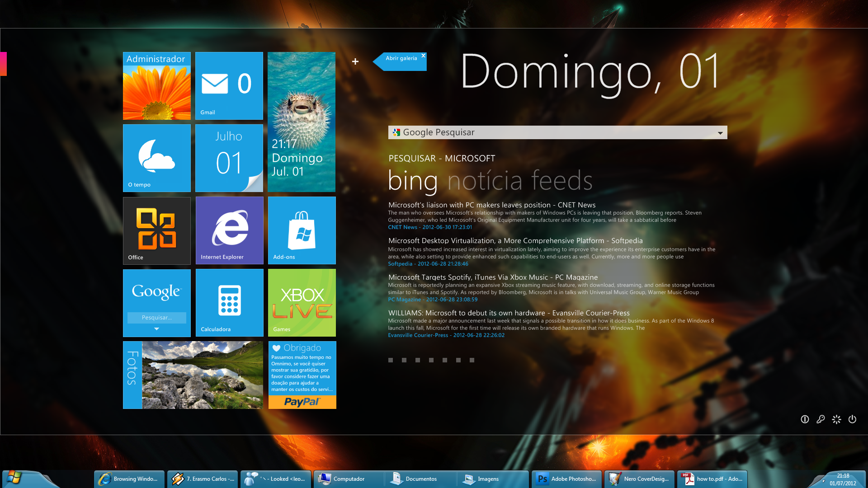Open the Administrador user tile
The image size is (868, 488).
tap(156, 86)
